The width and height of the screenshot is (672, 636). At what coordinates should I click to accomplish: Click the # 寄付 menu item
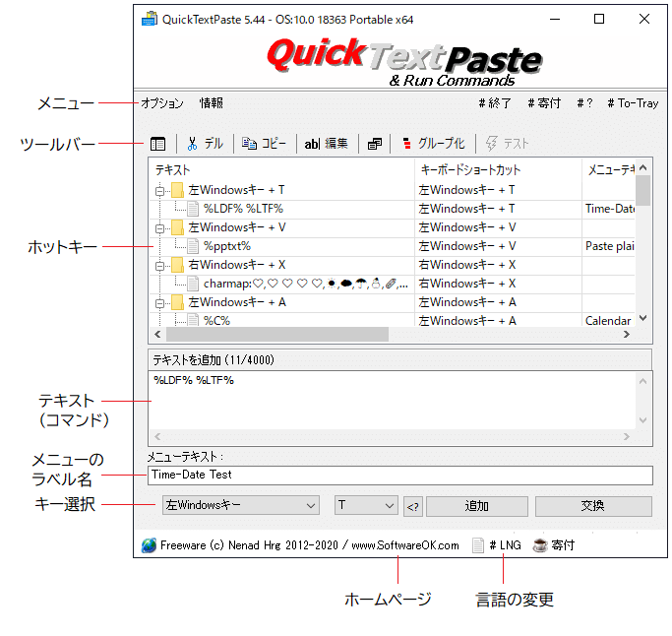coord(544,103)
